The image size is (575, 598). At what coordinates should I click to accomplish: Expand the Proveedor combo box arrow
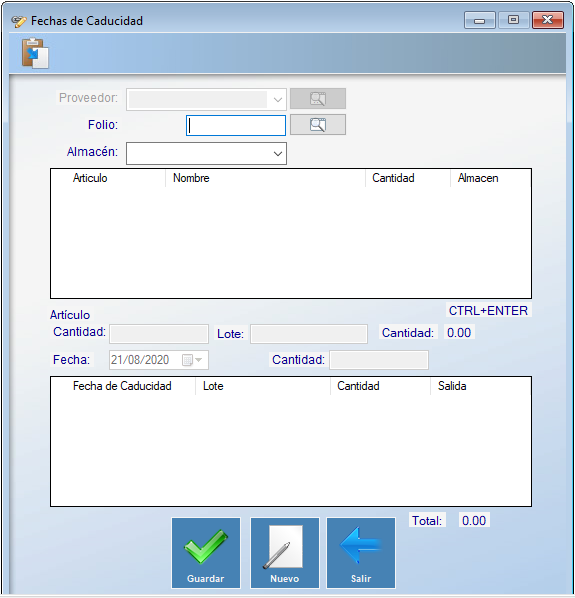[x=278, y=100]
